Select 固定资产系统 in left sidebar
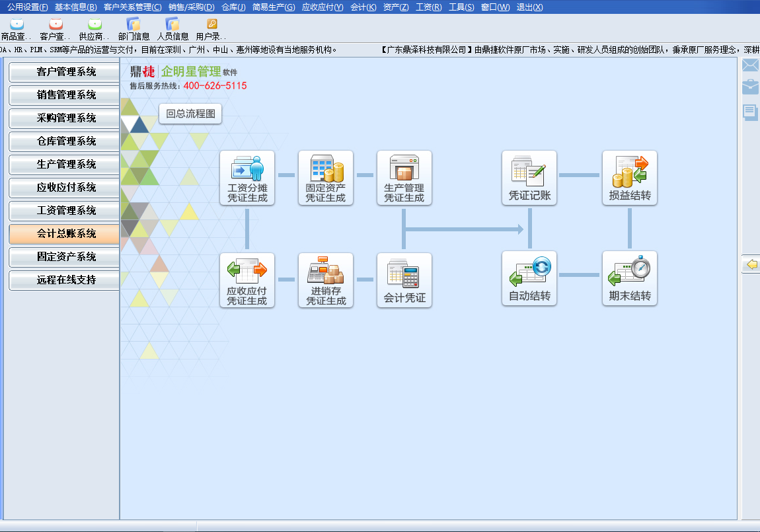The width and height of the screenshot is (760, 532). pos(65,257)
